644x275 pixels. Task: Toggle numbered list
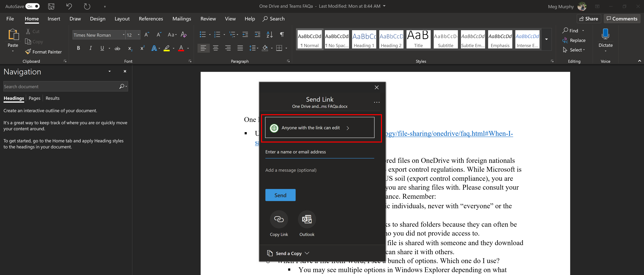(x=217, y=35)
